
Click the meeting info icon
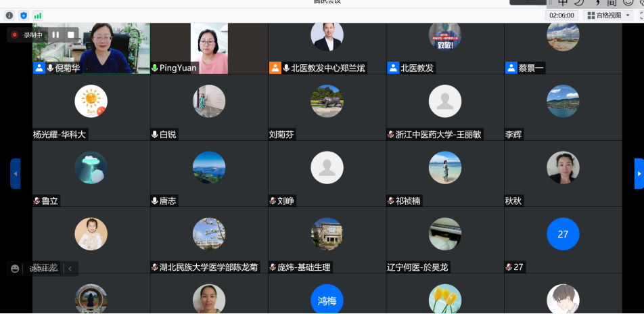pos(9,15)
